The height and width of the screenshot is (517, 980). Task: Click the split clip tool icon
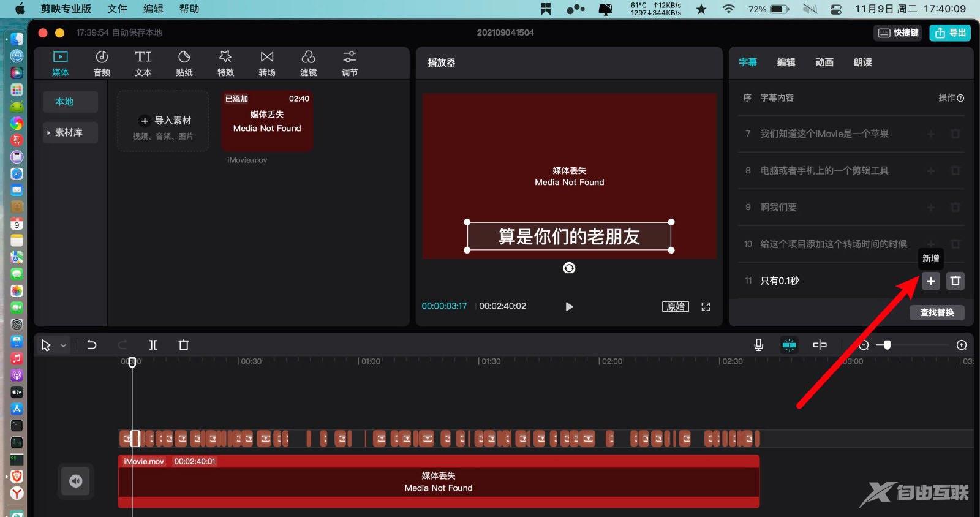click(153, 345)
